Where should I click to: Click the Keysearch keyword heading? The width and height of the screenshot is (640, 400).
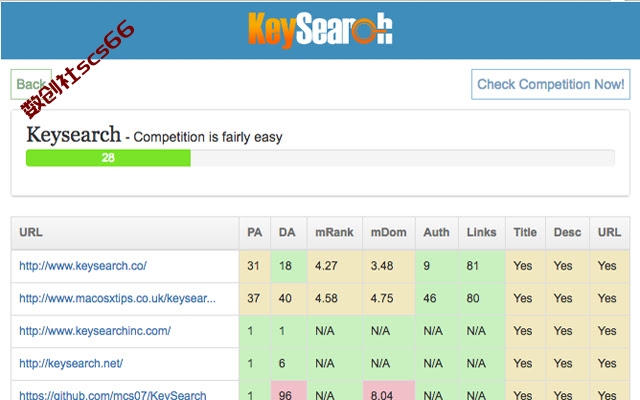pos(74,135)
